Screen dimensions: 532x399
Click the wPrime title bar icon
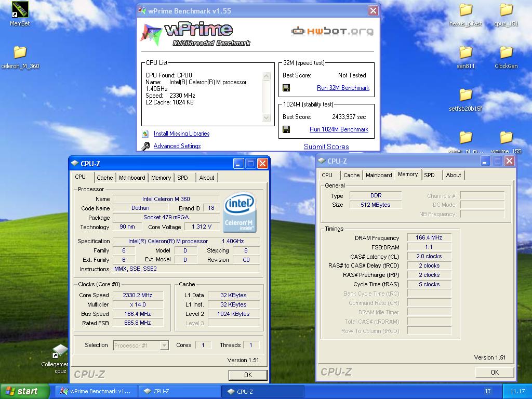pyautogui.click(x=142, y=10)
